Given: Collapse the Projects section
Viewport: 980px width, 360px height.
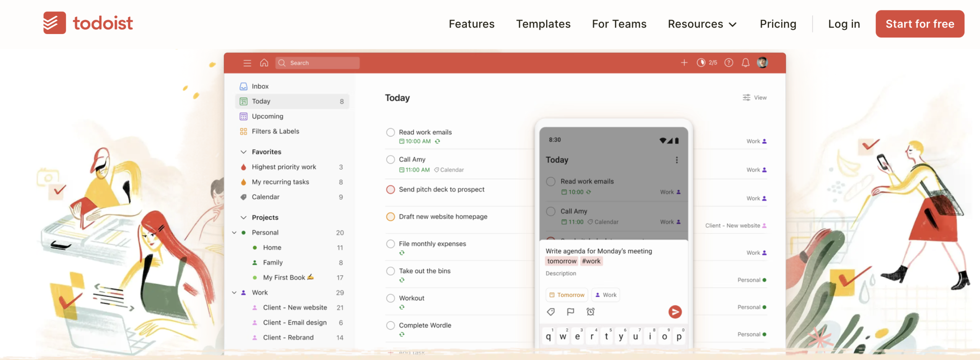Looking at the screenshot, I should [x=243, y=218].
